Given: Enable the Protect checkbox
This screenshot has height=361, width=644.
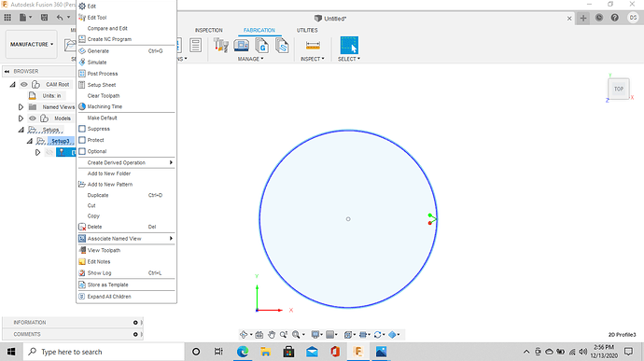Looking at the screenshot, I should (82, 140).
